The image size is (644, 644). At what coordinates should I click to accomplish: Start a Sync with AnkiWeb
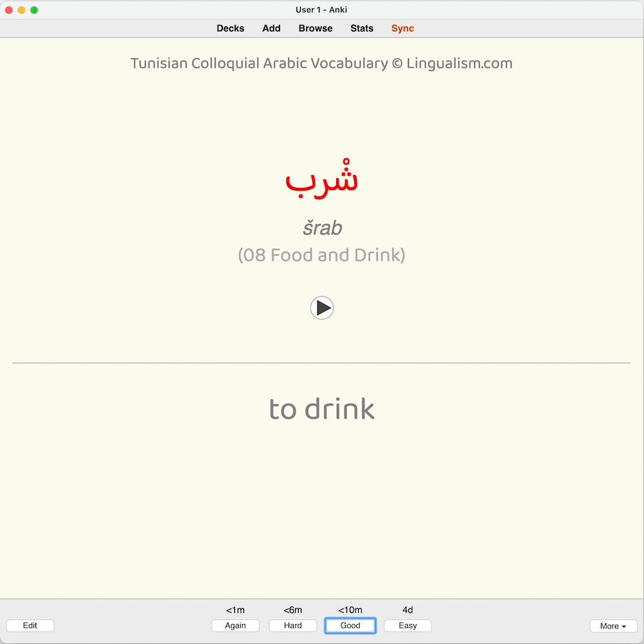[x=402, y=28]
